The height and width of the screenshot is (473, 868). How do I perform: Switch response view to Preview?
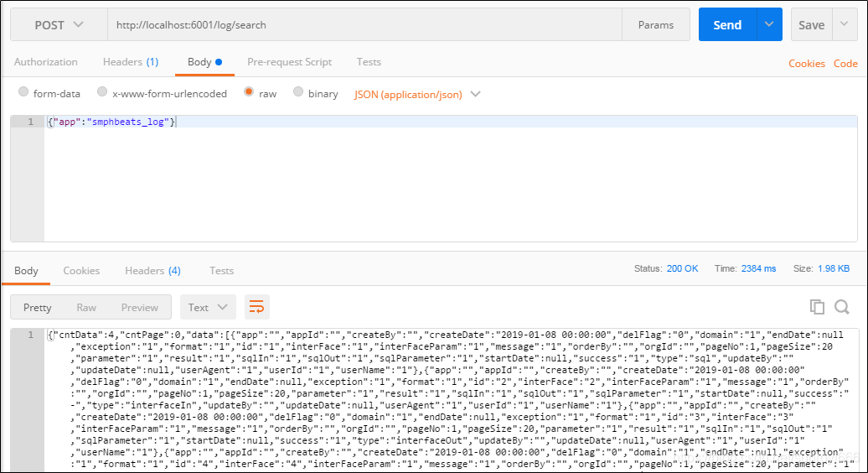click(x=139, y=308)
